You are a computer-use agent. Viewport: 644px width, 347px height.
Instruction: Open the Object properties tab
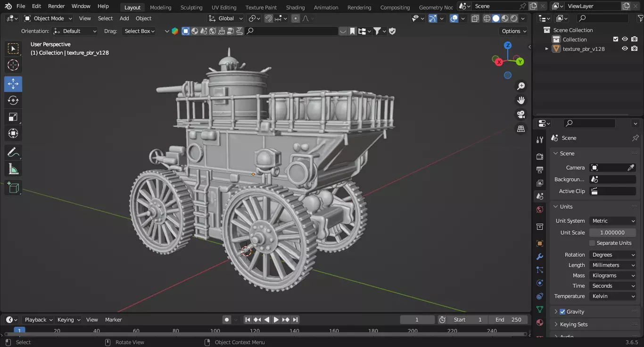pyautogui.click(x=540, y=243)
